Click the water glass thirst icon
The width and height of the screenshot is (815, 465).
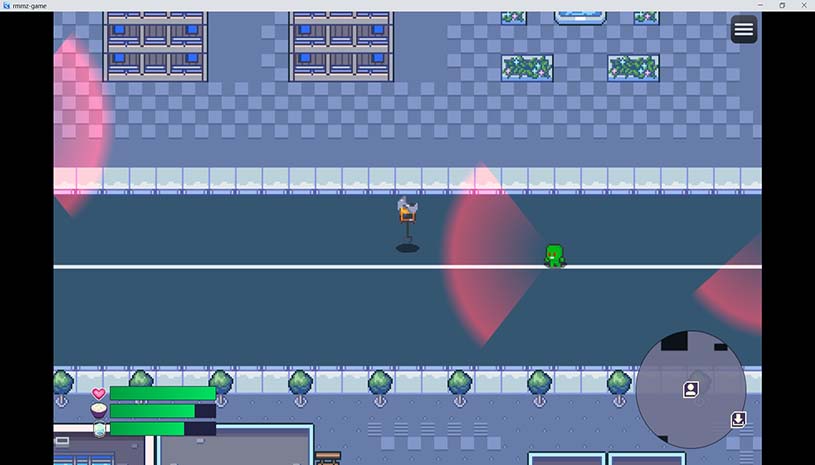(99, 429)
